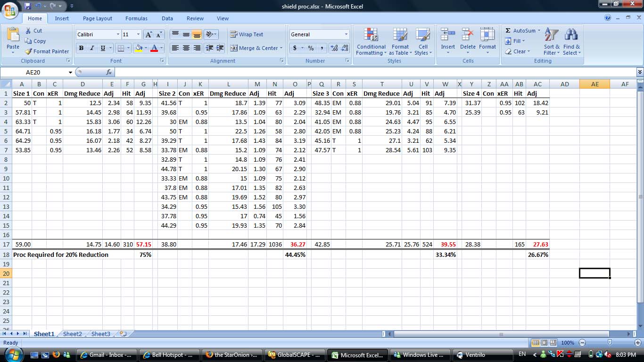The width and height of the screenshot is (644, 362).
Task: Click Increase Decimal icon
Action: pos(334,48)
